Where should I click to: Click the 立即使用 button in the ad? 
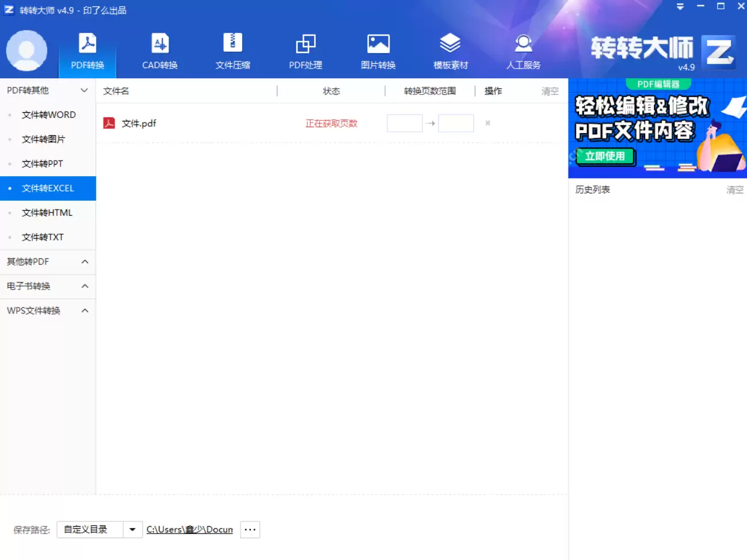605,156
